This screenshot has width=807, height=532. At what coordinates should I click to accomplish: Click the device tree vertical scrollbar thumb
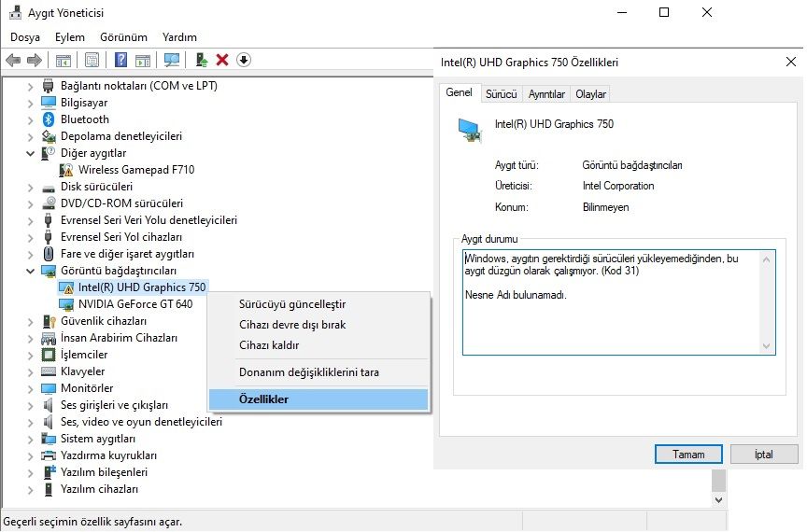point(719,481)
